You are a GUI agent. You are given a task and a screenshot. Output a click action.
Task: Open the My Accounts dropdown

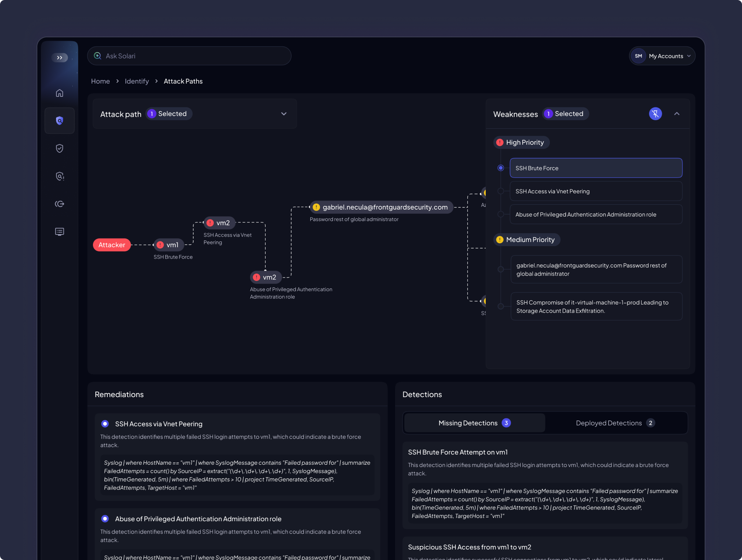point(662,56)
